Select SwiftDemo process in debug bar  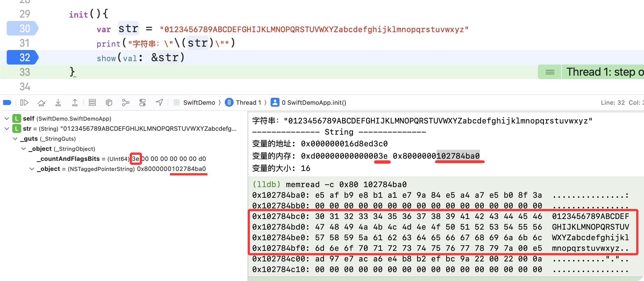click(195, 103)
